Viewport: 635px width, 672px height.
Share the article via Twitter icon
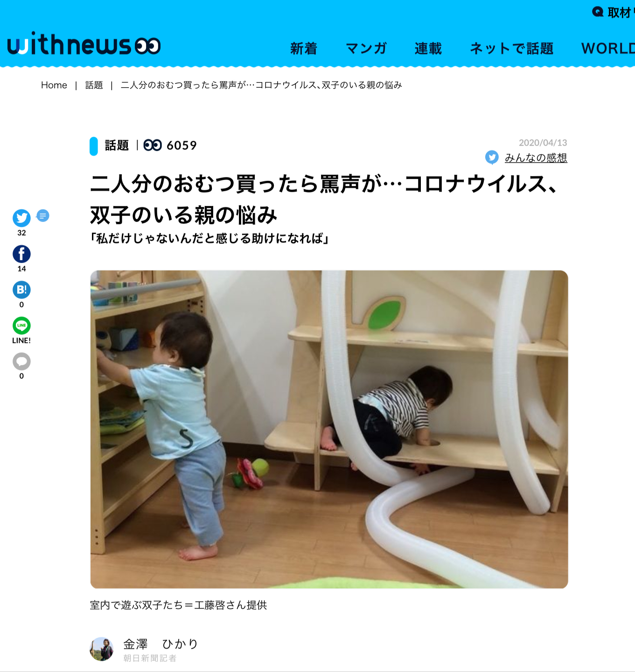[21, 218]
